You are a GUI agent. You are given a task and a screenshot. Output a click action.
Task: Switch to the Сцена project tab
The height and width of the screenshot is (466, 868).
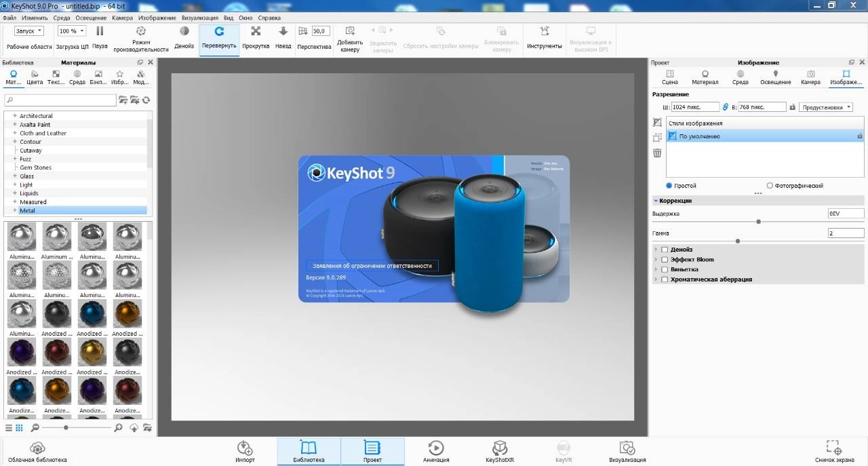click(x=669, y=77)
